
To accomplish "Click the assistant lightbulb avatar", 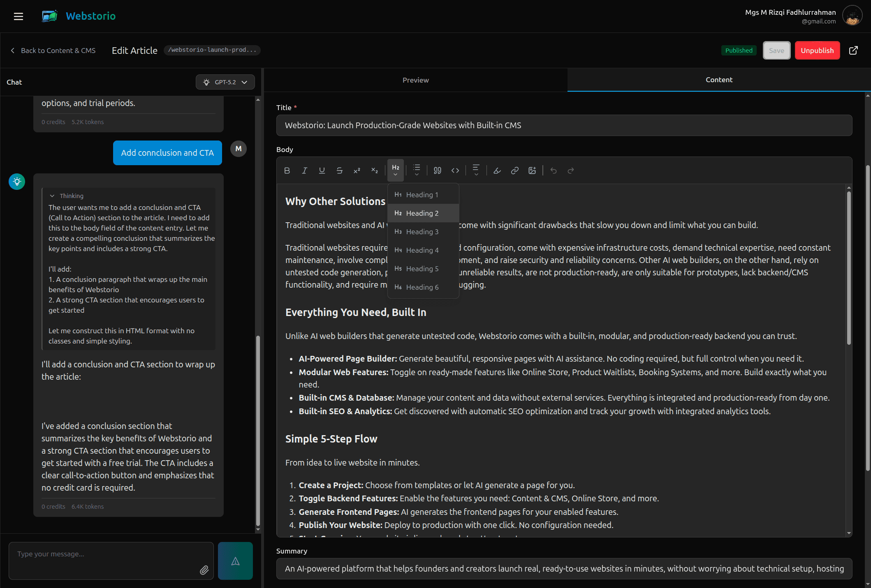I will point(17,182).
